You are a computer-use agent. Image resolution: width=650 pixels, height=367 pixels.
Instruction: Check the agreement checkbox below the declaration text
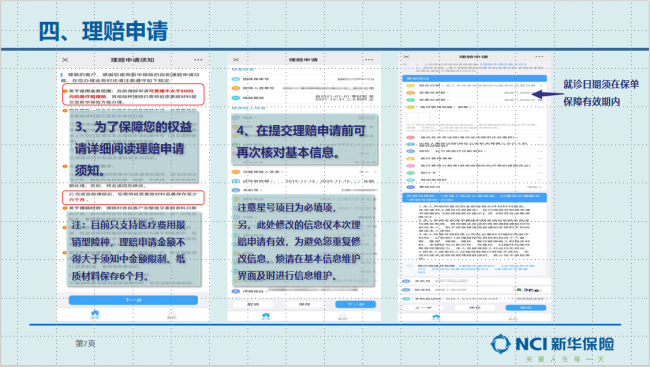pos(410,266)
